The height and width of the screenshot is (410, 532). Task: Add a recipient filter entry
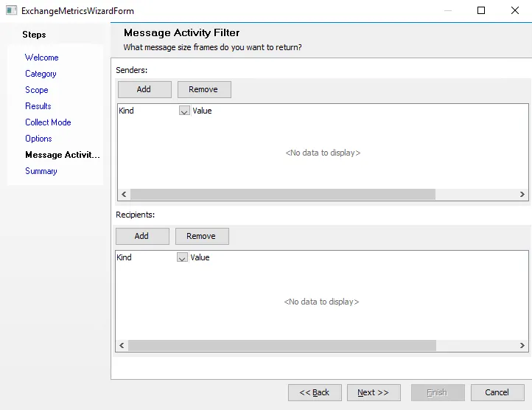tap(142, 236)
